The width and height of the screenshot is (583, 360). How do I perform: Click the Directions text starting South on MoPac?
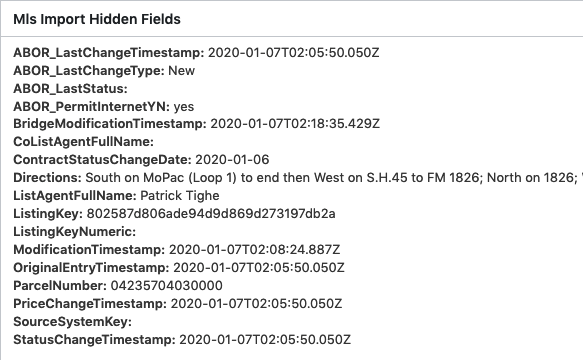tap(334, 178)
